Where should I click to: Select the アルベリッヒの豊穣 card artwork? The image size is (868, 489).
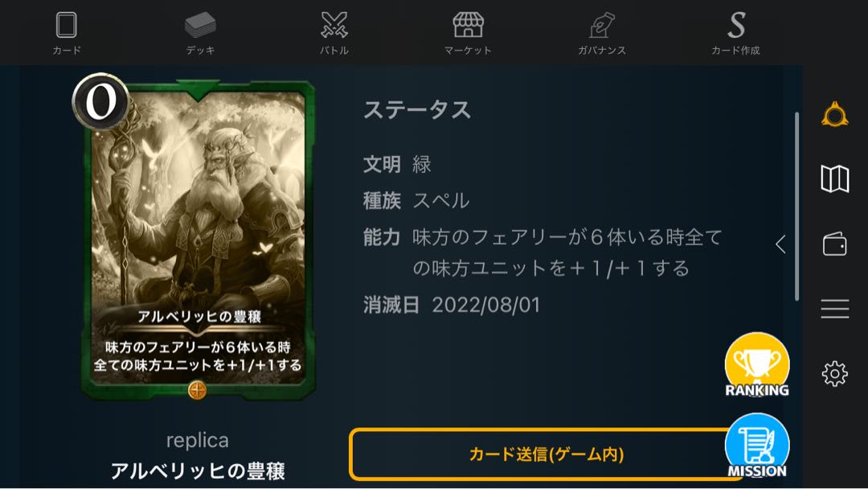tap(199, 239)
